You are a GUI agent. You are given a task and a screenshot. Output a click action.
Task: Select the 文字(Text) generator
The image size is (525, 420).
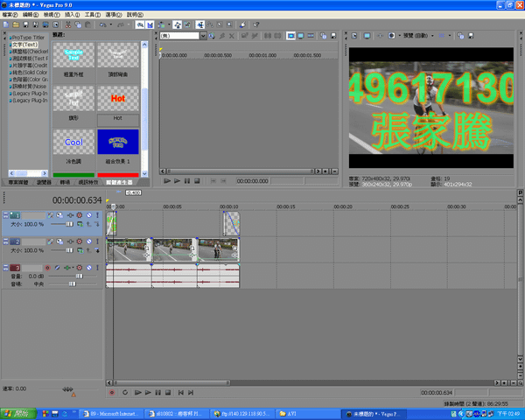pos(24,45)
